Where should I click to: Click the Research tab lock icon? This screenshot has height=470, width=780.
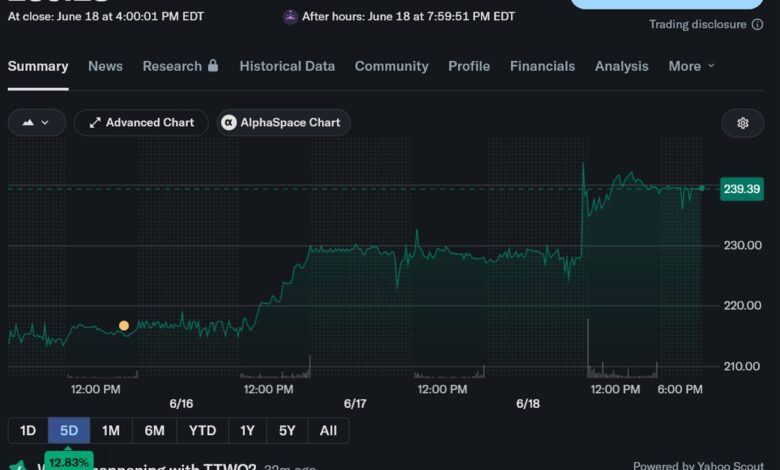(x=213, y=65)
